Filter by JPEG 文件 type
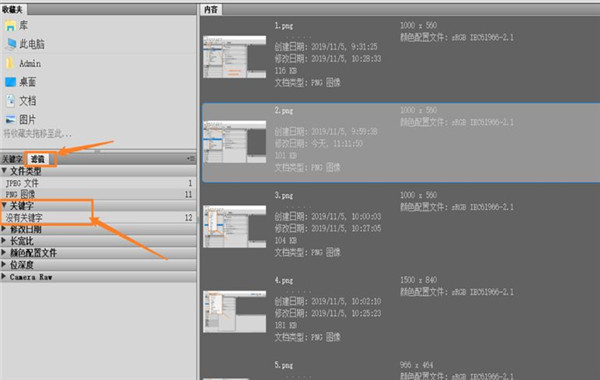Screen dimensions: 600x380 click(x=98, y=183)
